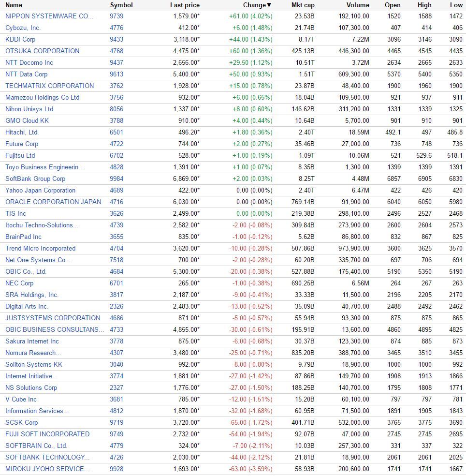
Task: Open NS Solutions Corp link
Action: pyautogui.click(x=31, y=387)
